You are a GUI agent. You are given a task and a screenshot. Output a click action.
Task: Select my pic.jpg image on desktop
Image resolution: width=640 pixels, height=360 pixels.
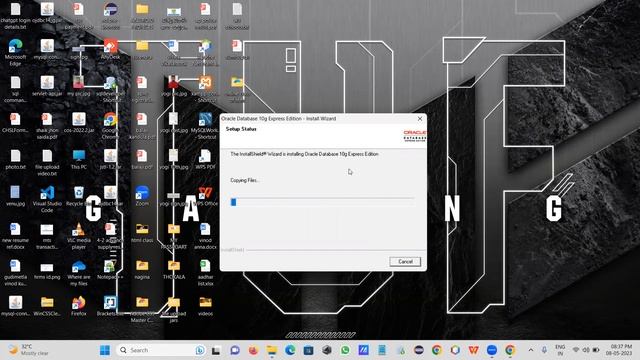tap(79, 86)
